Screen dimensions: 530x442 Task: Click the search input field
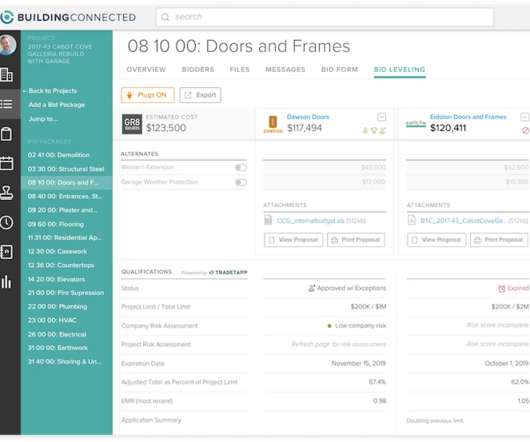coord(324,17)
